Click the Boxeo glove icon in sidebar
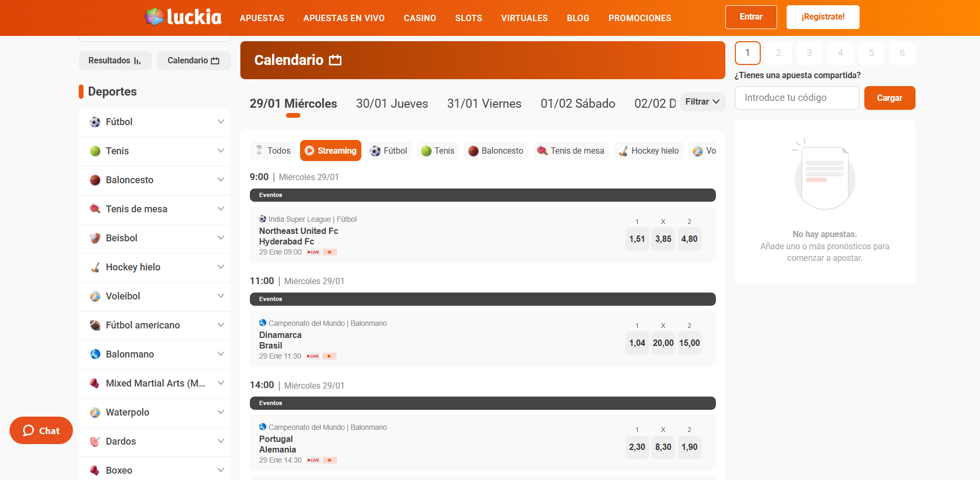The width and height of the screenshot is (980, 480). [x=95, y=470]
